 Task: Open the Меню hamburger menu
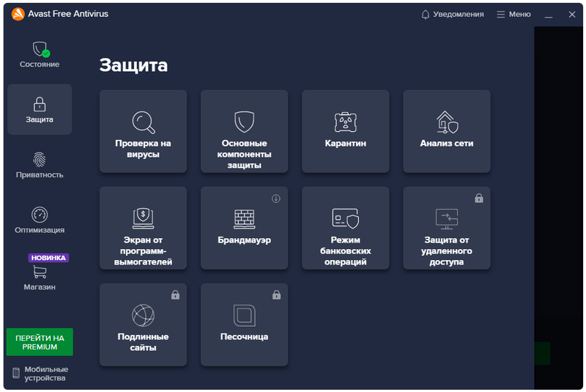coord(513,14)
